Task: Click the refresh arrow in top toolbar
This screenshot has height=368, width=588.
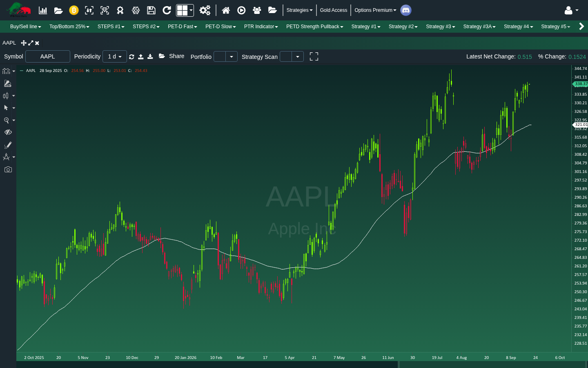Action: (167, 10)
